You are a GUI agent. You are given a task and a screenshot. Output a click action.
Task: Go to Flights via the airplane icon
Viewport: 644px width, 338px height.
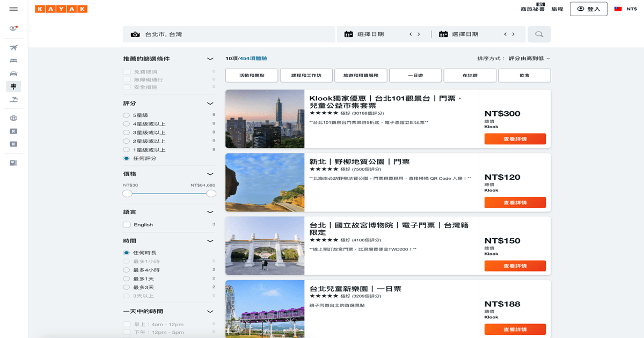pyautogui.click(x=13, y=48)
